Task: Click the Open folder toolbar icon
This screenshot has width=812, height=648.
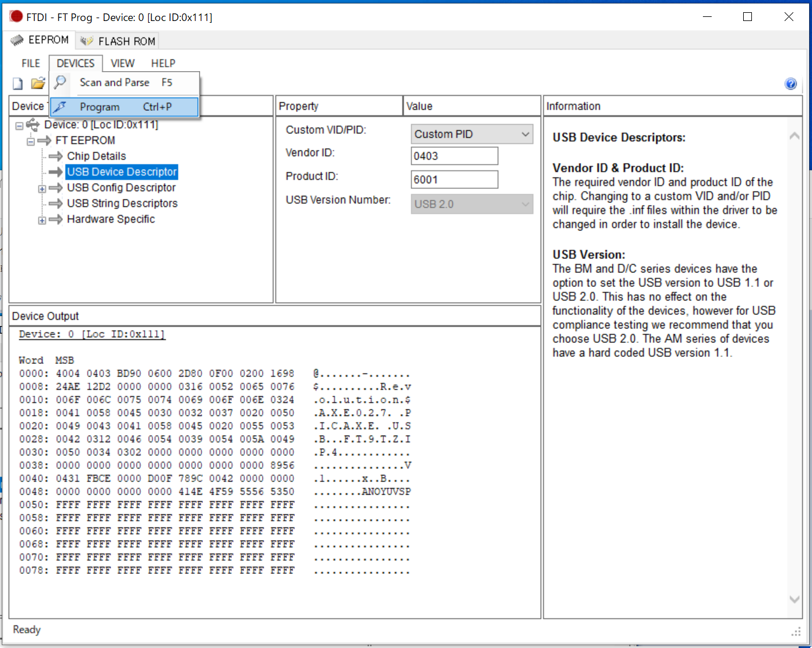Action: click(x=38, y=83)
